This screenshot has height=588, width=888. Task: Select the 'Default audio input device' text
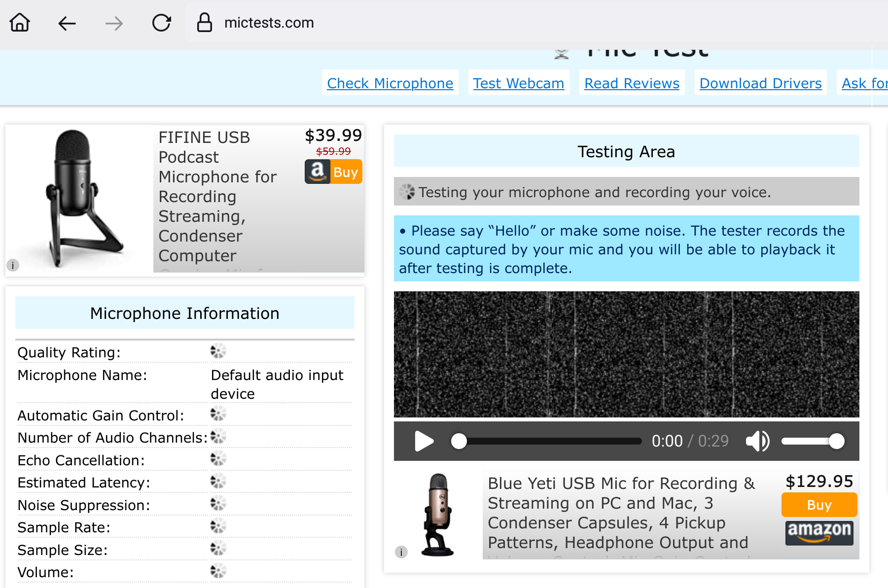click(277, 384)
